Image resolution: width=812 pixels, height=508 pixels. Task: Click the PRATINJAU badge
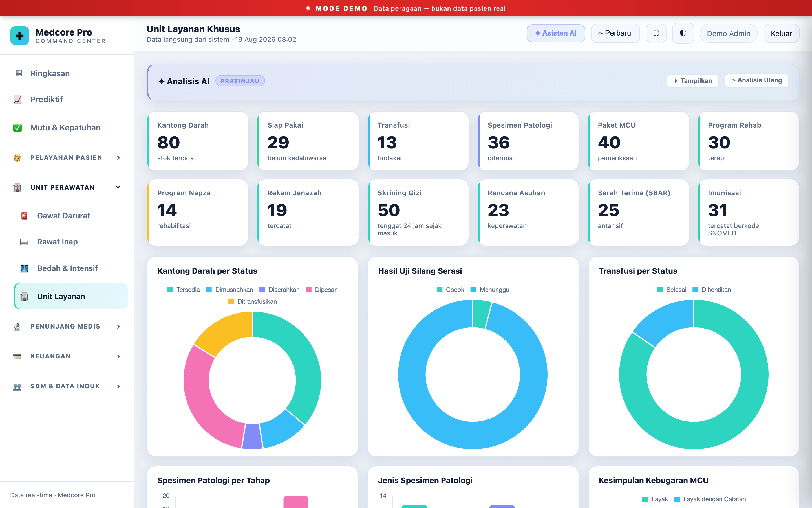pos(240,81)
